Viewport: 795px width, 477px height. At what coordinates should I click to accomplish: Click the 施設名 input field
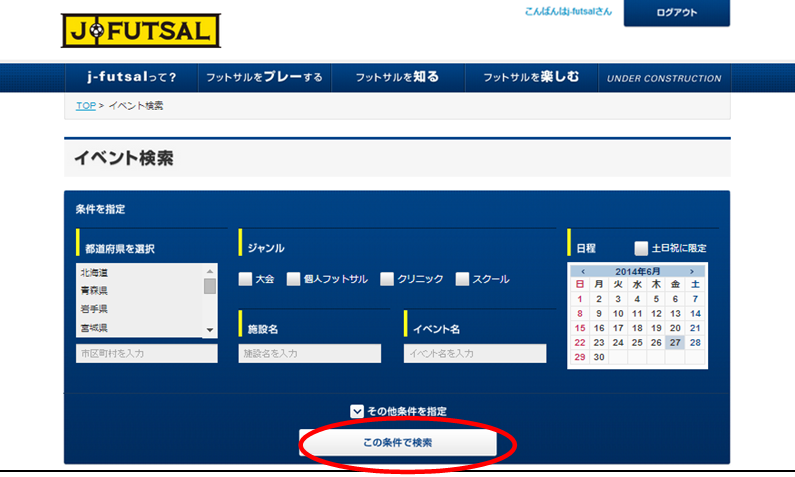[310, 353]
